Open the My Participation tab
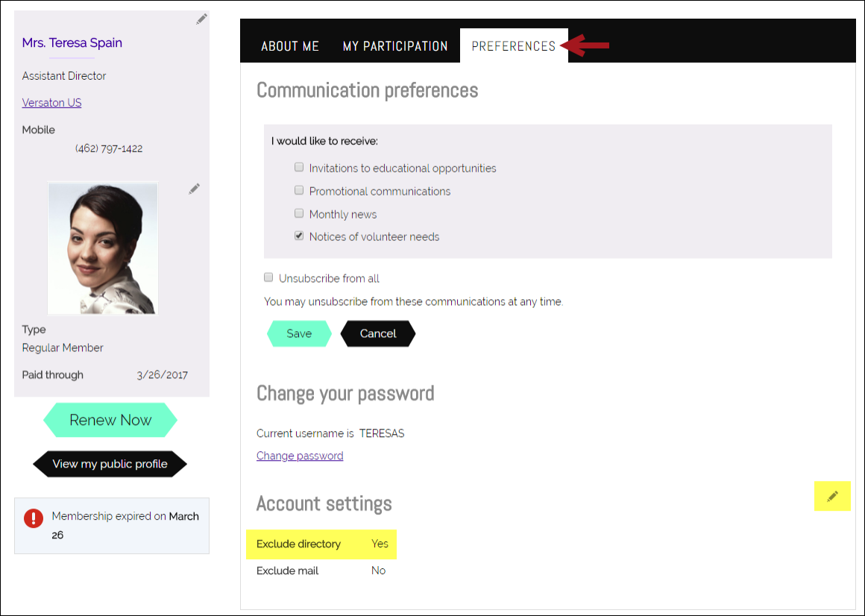This screenshot has width=865, height=616. click(x=395, y=46)
